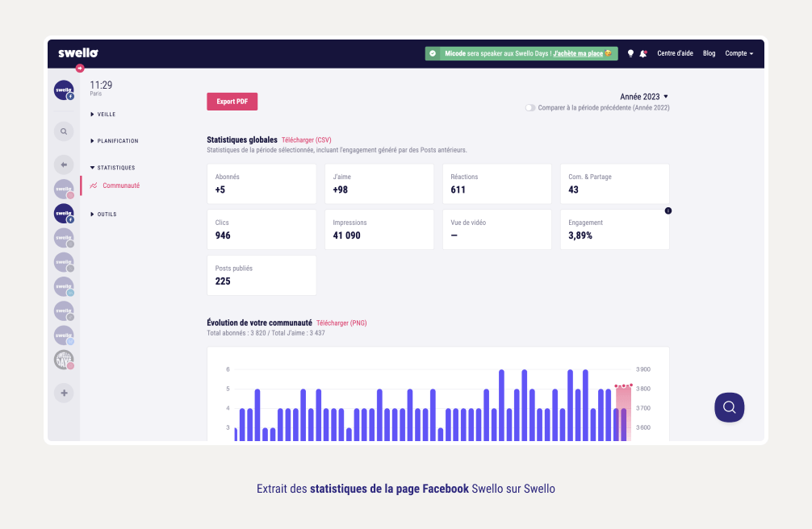The width and height of the screenshot is (812, 529).
Task: Expand the Planification section
Action: (x=117, y=141)
